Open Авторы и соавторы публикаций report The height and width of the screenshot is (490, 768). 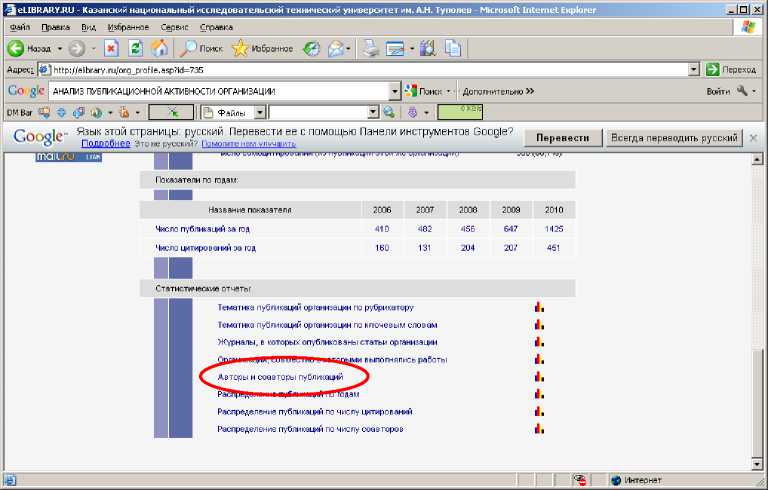click(x=280, y=377)
